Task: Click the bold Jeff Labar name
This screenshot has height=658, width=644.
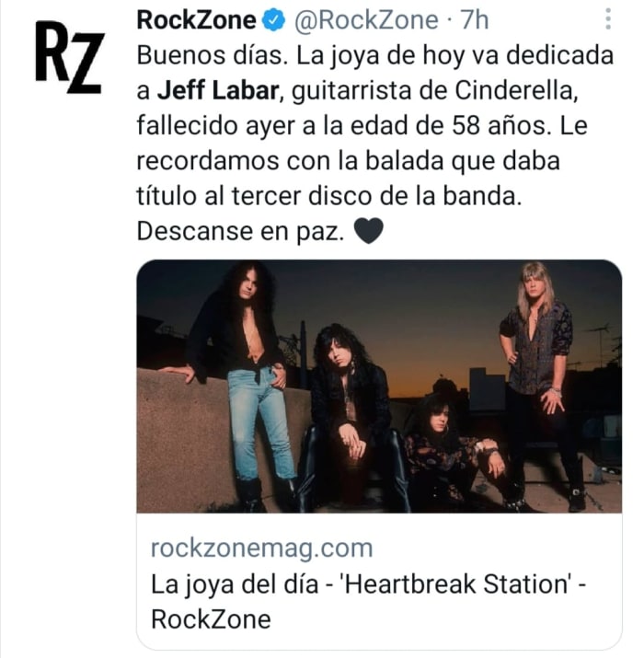Action: click(218, 90)
